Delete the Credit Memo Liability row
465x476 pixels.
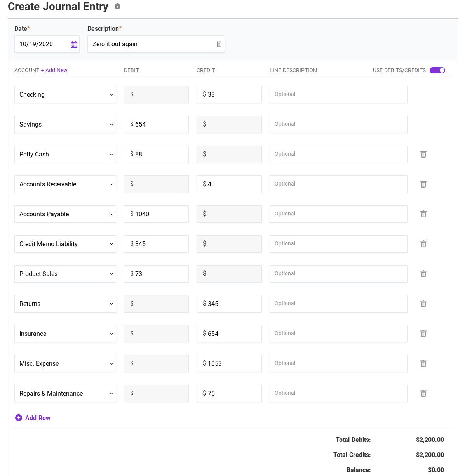click(423, 244)
